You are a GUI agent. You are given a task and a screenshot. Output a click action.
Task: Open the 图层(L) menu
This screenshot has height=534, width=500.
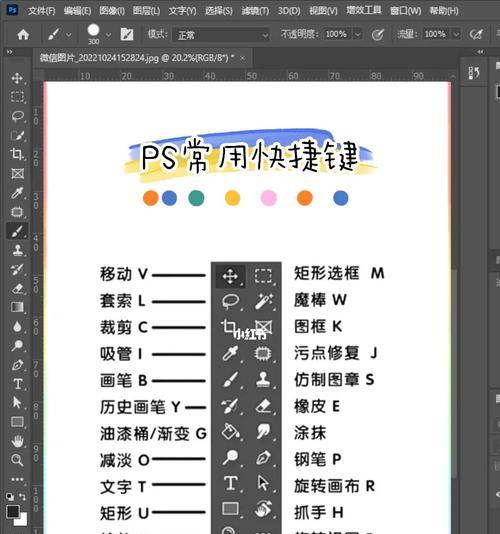point(146,11)
